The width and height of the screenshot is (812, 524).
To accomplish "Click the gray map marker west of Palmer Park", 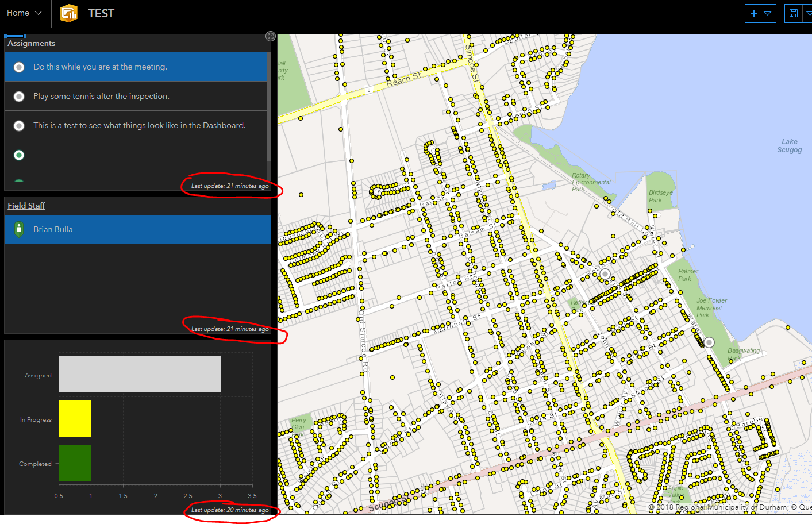I will [x=605, y=274].
